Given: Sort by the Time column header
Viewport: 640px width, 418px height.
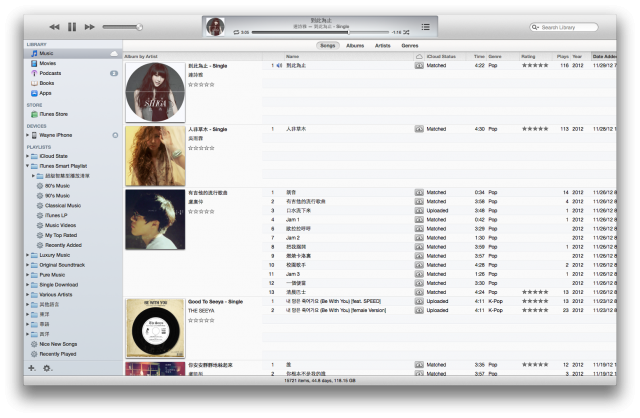Looking at the screenshot, I should 479,56.
